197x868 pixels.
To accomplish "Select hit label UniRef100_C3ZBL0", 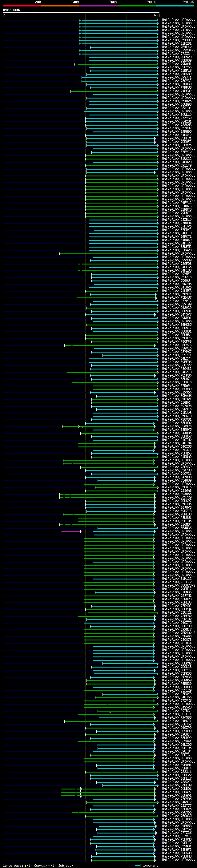I will click(177, 220).
